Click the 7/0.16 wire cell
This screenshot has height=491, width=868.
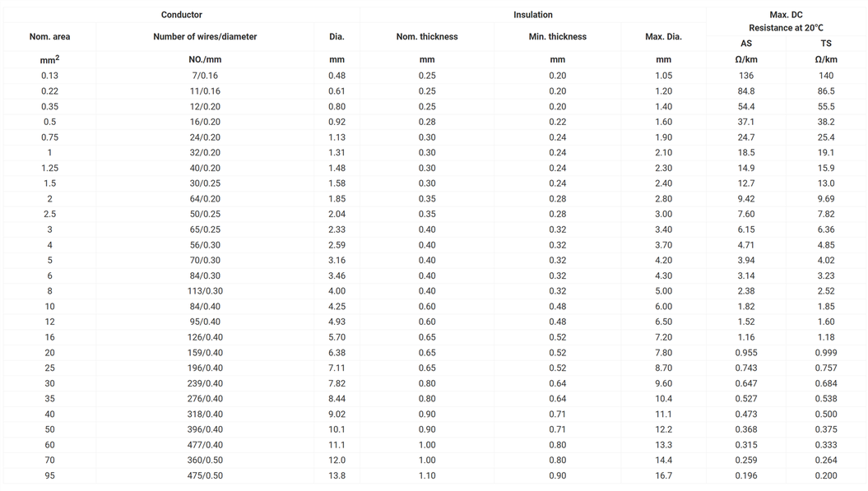pyautogui.click(x=205, y=76)
